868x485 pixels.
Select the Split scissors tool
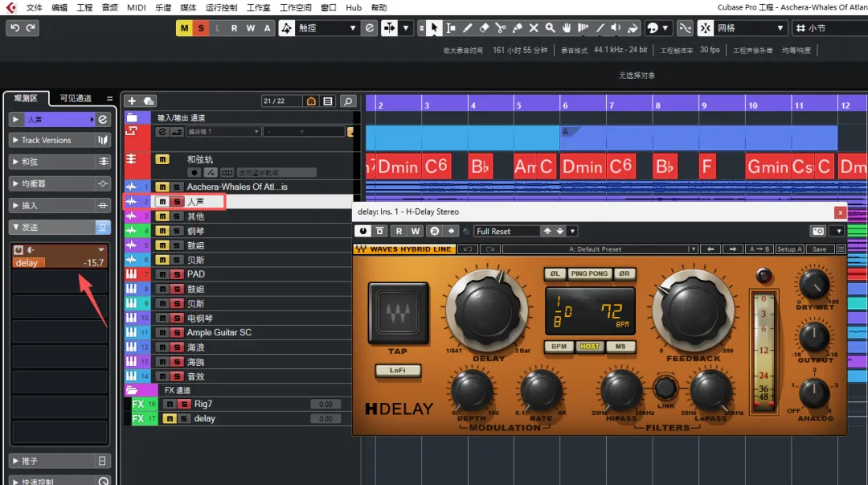tap(501, 27)
